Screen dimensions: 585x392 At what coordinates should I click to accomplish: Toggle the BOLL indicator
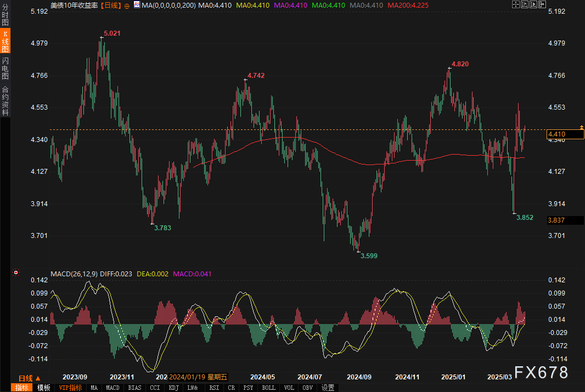pyautogui.click(x=268, y=388)
